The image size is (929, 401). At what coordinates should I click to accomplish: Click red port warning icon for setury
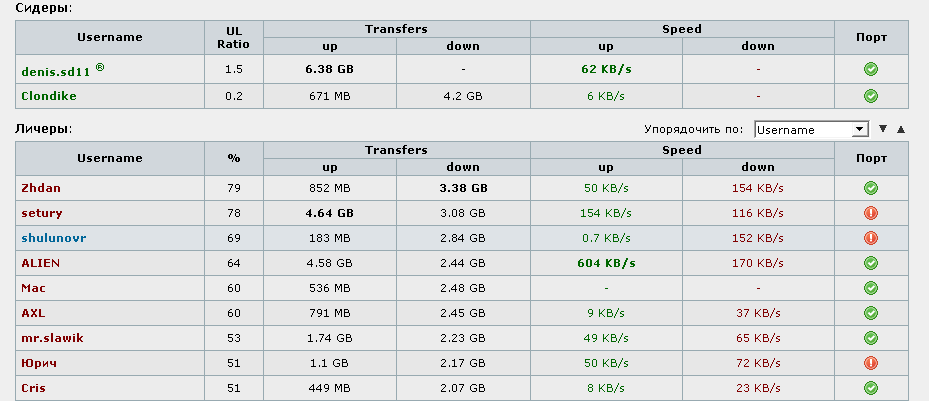pyautogui.click(x=870, y=213)
